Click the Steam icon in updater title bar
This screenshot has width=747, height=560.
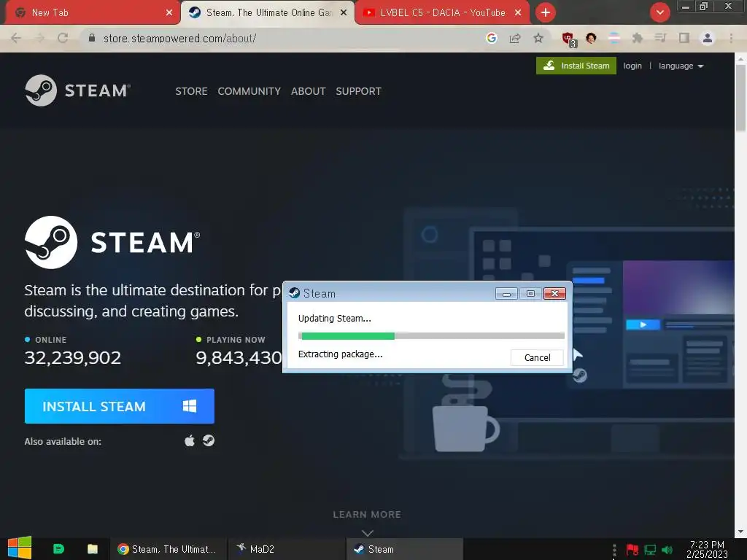point(295,293)
